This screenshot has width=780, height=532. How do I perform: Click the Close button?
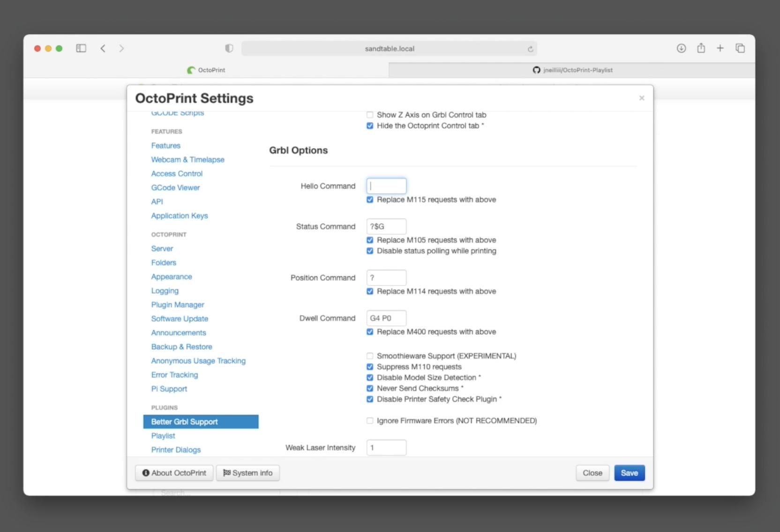(592, 473)
